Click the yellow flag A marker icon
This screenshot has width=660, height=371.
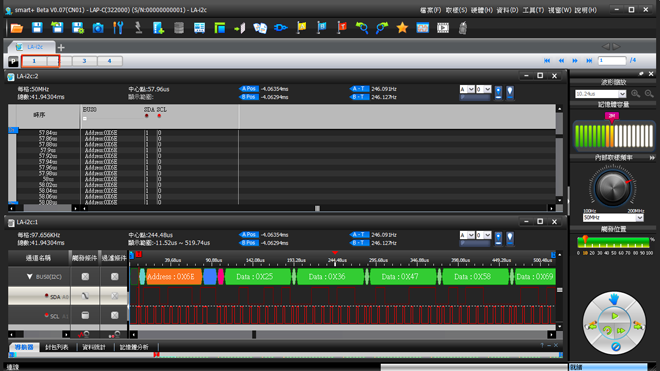coord(301,28)
